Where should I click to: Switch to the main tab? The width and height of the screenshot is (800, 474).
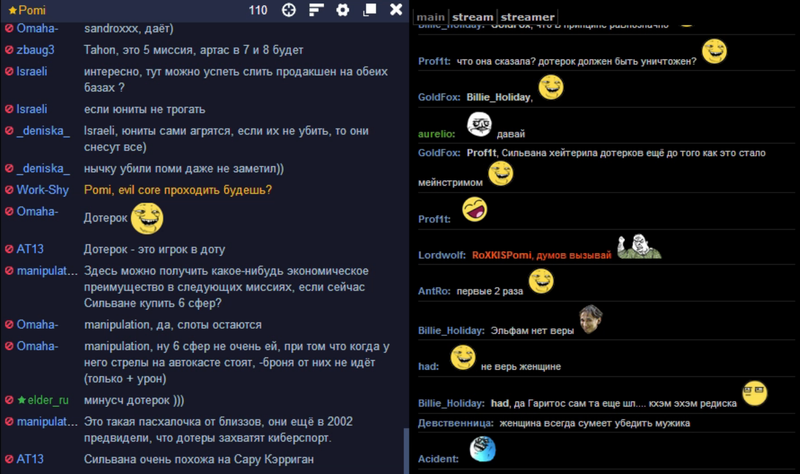point(431,17)
